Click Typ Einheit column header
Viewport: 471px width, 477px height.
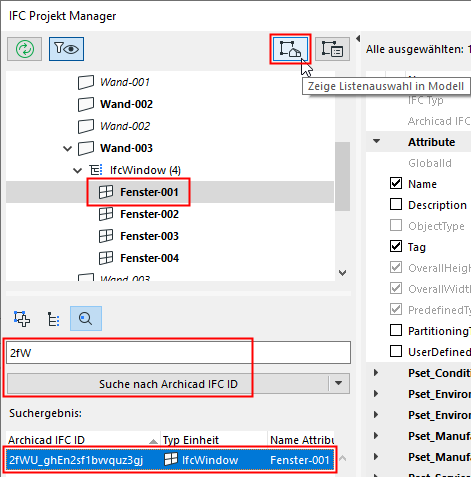click(x=213, y=440)
